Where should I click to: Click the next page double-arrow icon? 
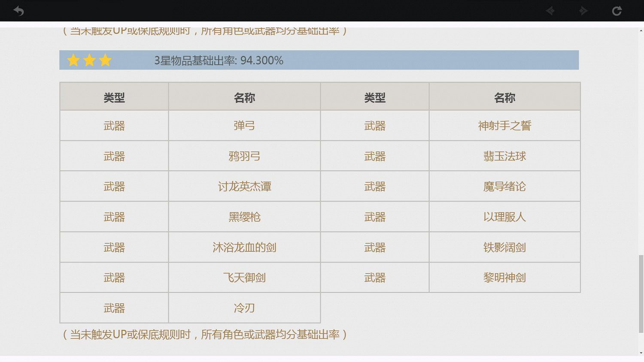tap(583, 11)
